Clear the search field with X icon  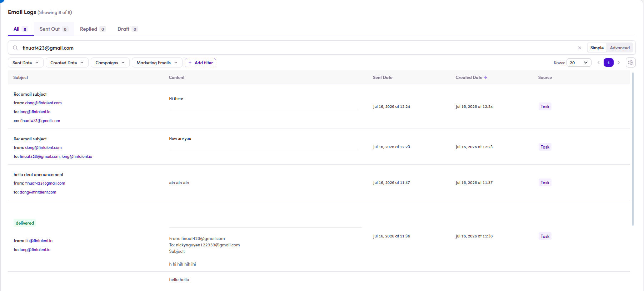click(x=580, y=48)
